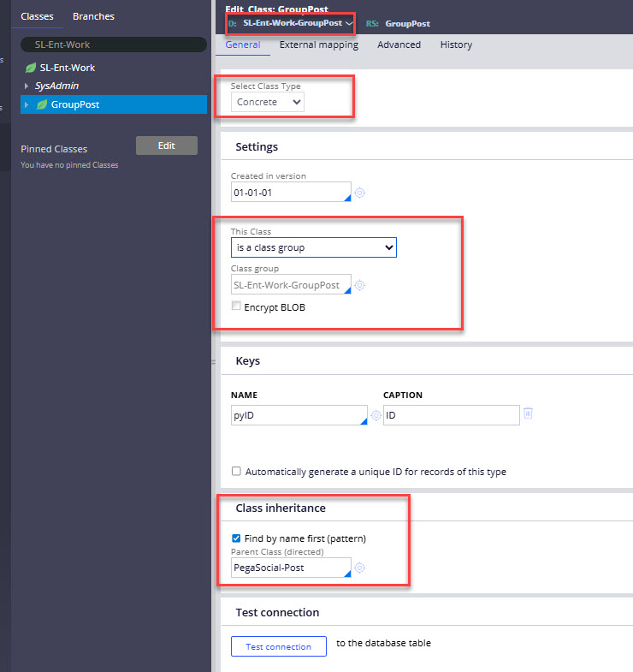
Task: Open the History tab
Action: coord(456,45)
